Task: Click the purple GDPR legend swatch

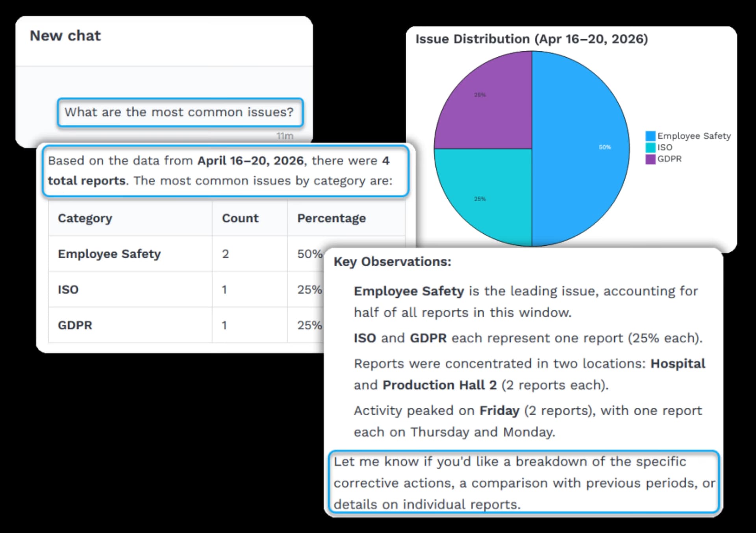Action: tap(650, 159)
